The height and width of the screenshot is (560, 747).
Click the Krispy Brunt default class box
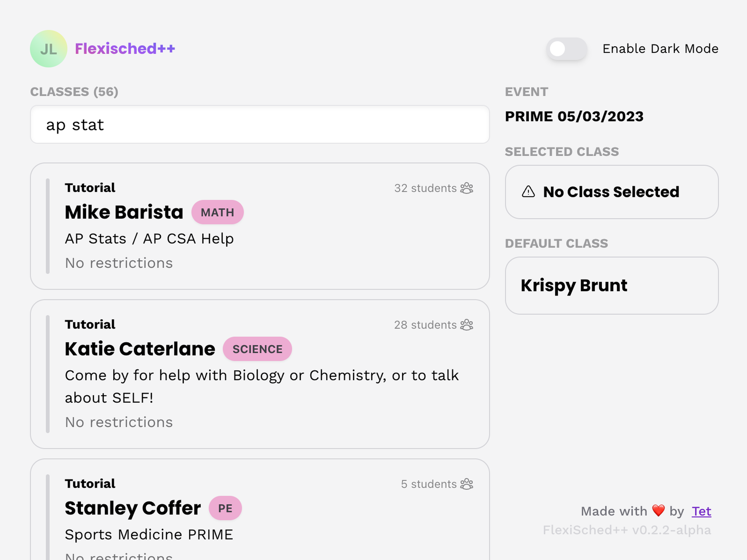[x=612, y=286]
